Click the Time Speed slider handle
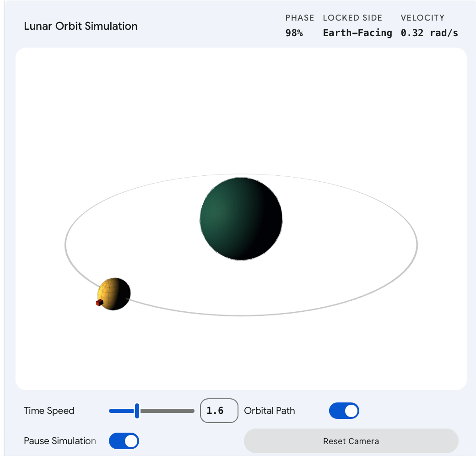 [136, 411]
